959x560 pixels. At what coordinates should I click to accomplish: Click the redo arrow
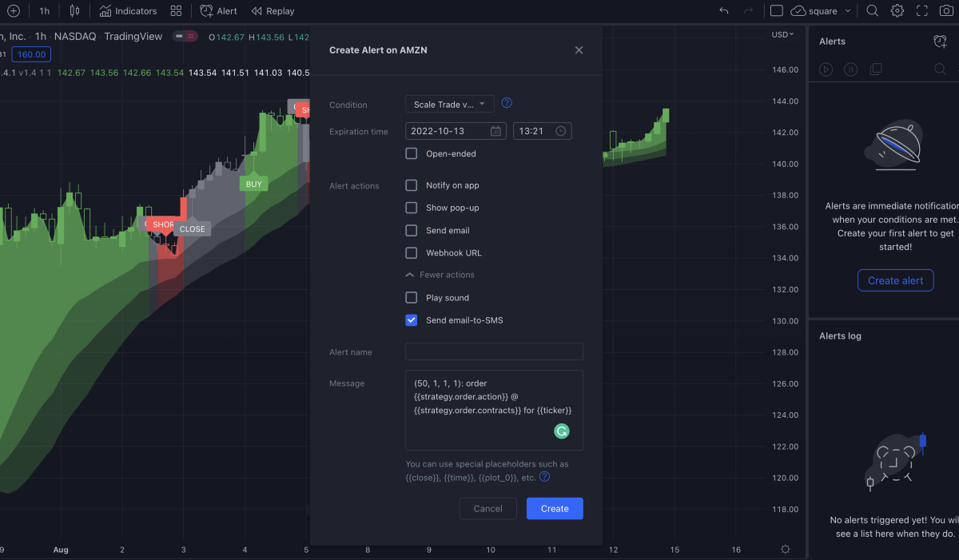coord(748,11)
